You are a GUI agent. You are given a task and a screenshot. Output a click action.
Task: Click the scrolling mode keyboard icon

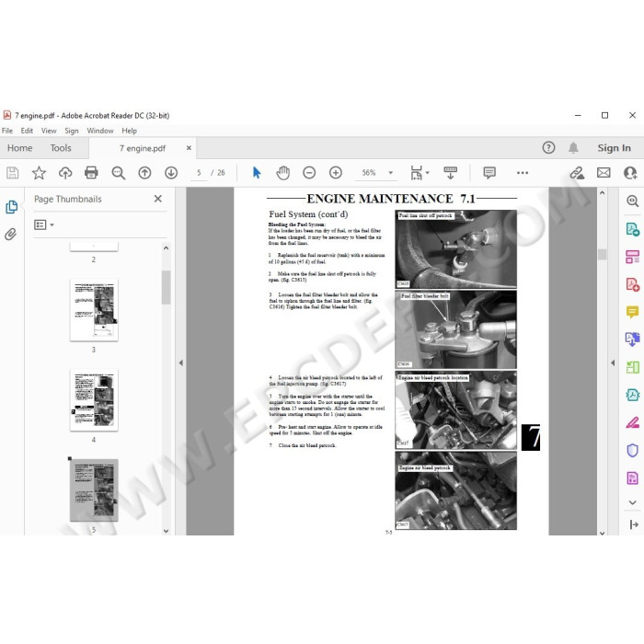pyautogui.click(x=450, y=173)
